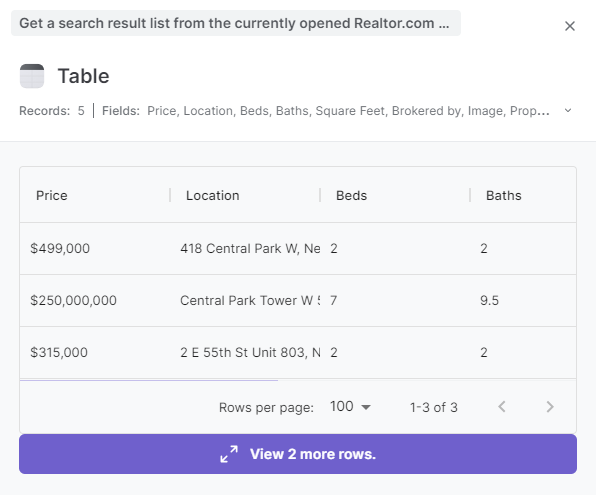Click the Table title text
596x495 pixels.
coord(83,76)
